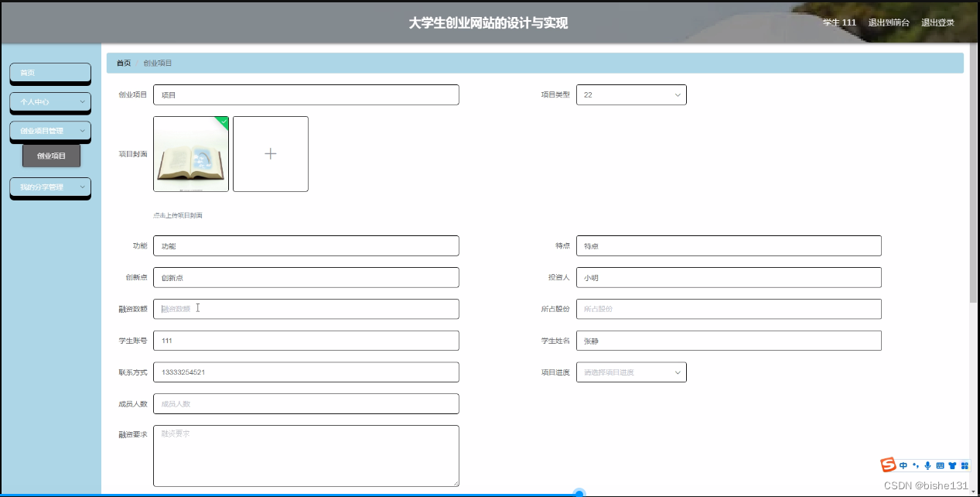
Task: Click the Sogou 'S' logo icon
Action: point(888,464)
